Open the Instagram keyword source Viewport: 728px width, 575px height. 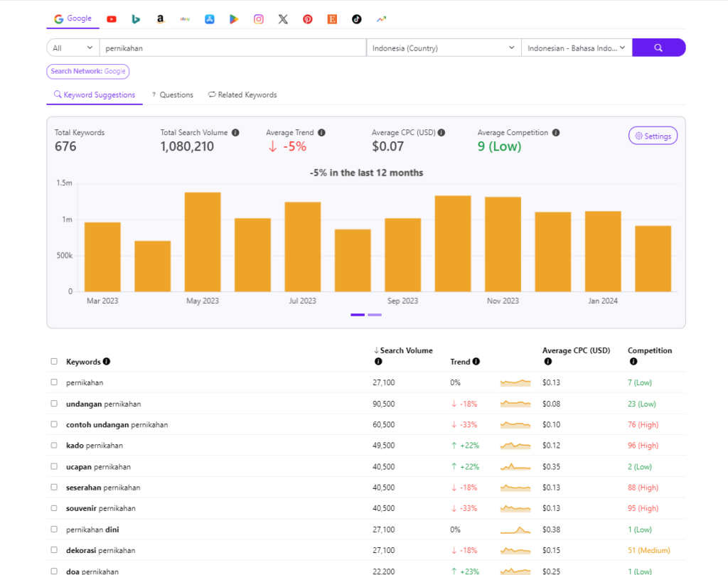pos(258,19)
